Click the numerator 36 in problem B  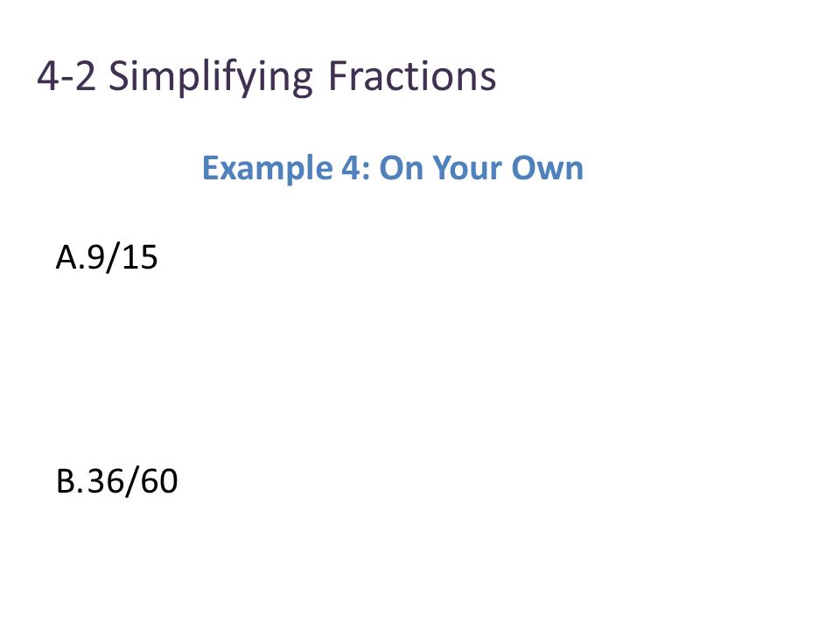pos(106,481)
